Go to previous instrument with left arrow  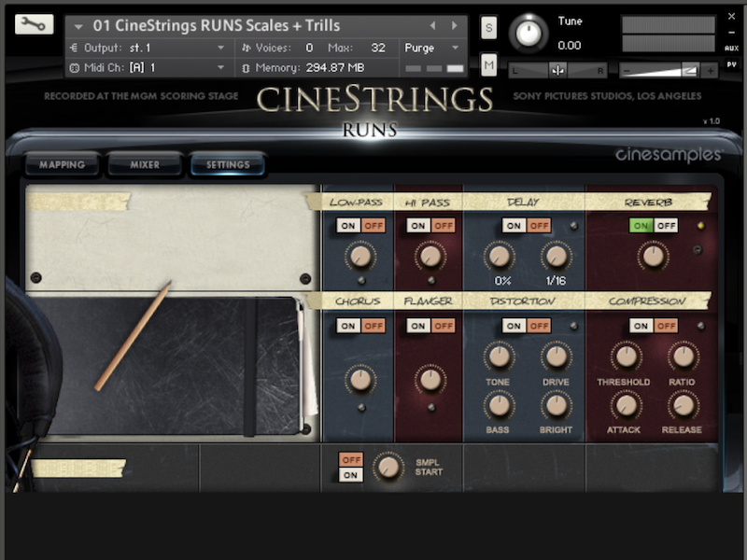(432, 26)
